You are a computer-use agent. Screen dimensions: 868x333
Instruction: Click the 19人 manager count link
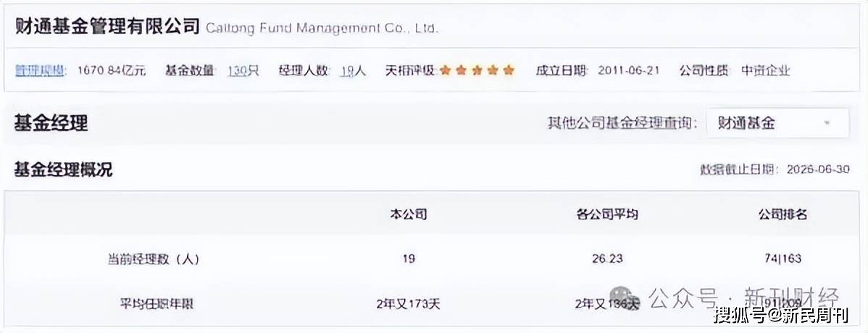(x=354, y=71)
